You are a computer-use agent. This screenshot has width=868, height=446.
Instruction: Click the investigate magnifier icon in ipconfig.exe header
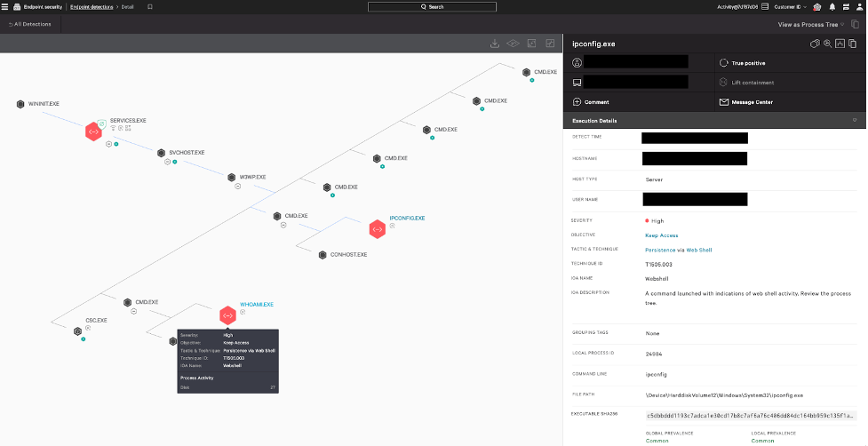[x=828, y=44]
